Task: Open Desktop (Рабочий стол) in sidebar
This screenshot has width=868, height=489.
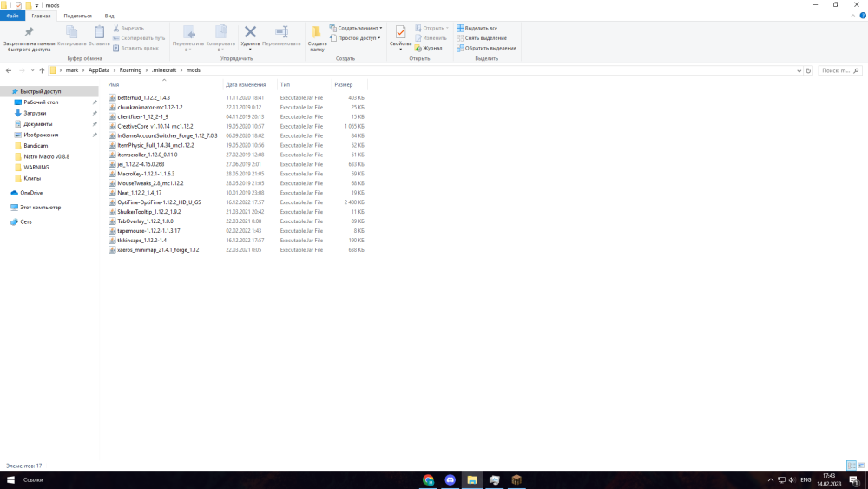Action: pos(41,102)
